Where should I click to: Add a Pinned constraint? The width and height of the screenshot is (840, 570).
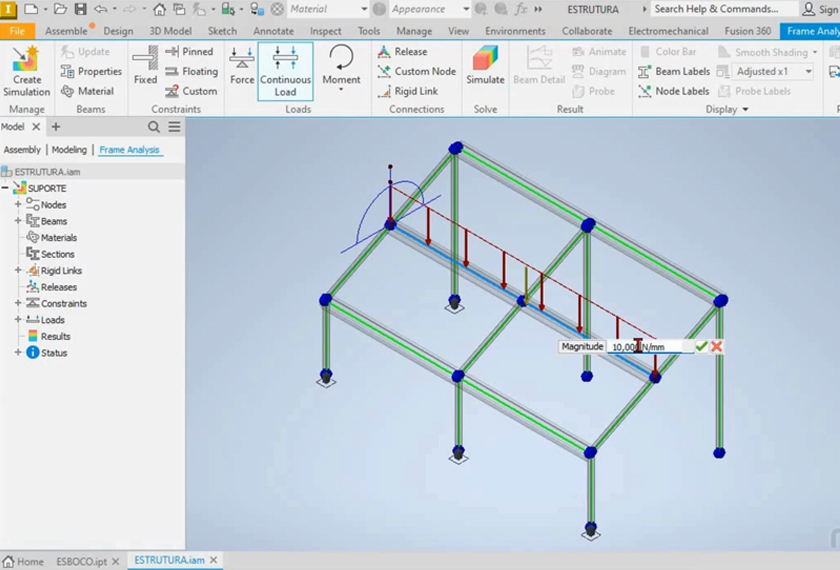pos(188,52)
